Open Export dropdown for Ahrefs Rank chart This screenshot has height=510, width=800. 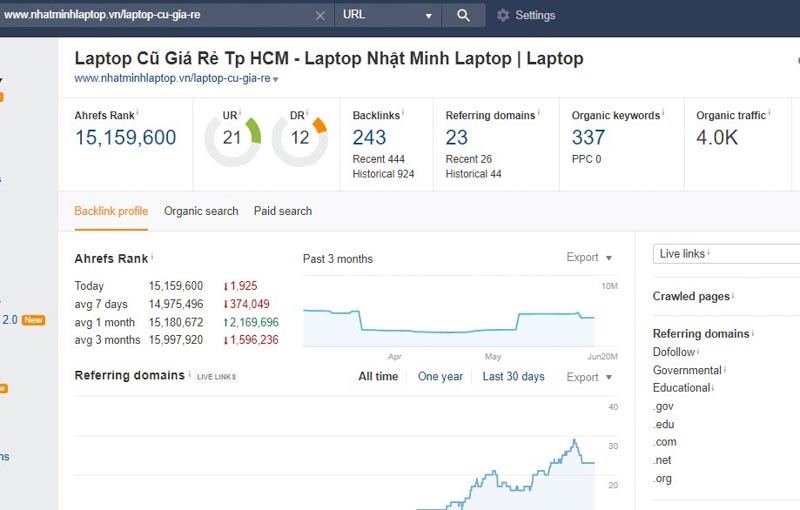click(x=589, y=258)
